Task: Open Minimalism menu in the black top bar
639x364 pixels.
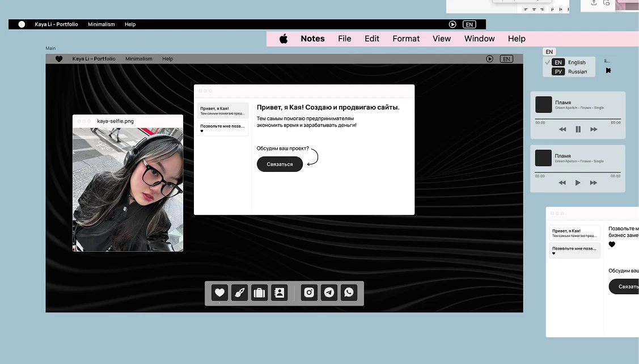Action: [x=101, y=24]
